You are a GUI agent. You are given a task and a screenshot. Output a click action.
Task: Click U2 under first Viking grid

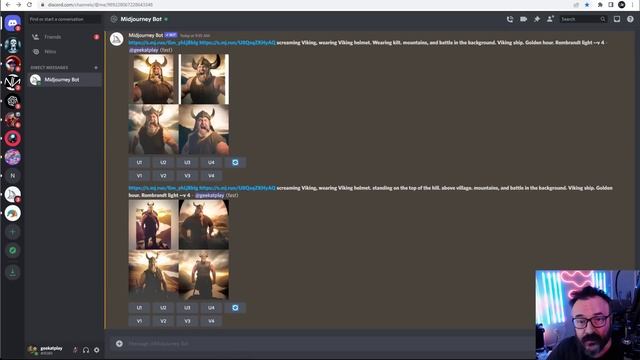pyautogui.click(x=163, y=162)
